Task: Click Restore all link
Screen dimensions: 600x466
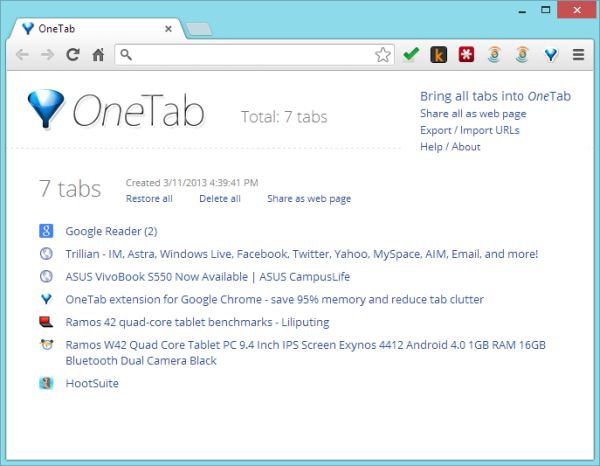Action: click(x=149, y=199)
